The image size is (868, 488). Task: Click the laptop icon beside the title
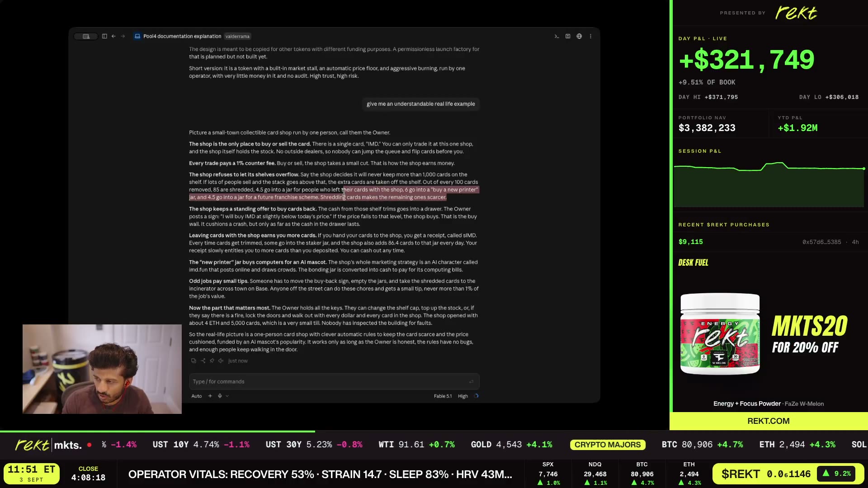pos(137,36)
